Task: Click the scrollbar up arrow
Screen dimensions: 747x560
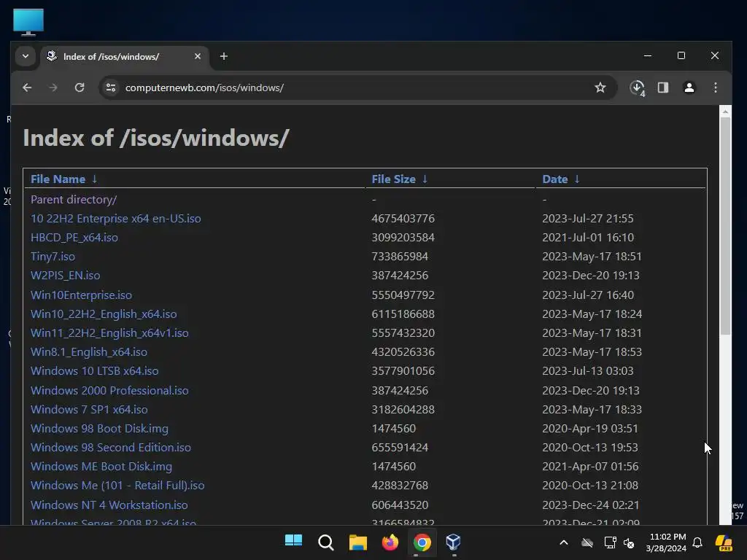Action: click(725, 112)
